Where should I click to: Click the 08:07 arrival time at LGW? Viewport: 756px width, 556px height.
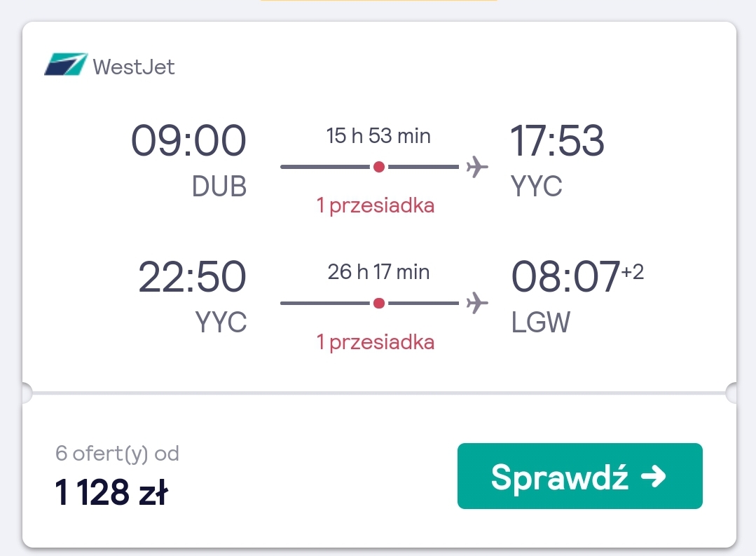click(x=565, y=276)
